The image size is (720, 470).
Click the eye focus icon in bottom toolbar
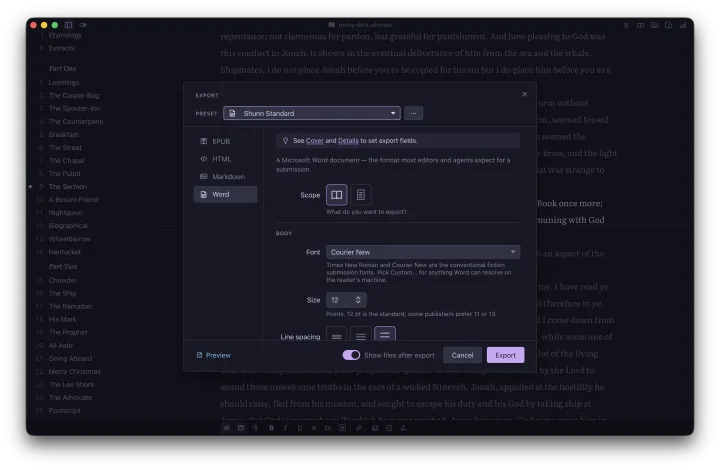click(x=226, y=428)
